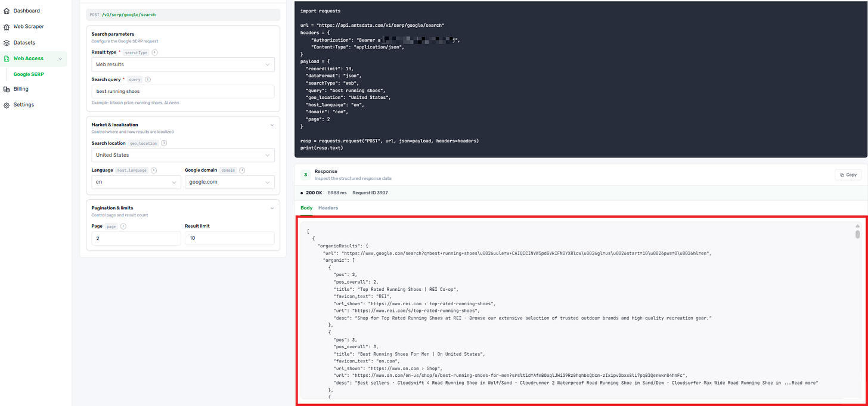The width and height of the screenshot is (868, 406).
Task: Click the Search query input field
Action: (183, 91)
